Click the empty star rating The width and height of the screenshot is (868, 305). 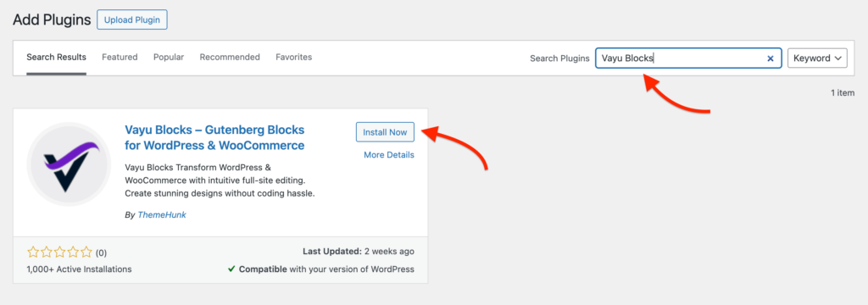60,253
